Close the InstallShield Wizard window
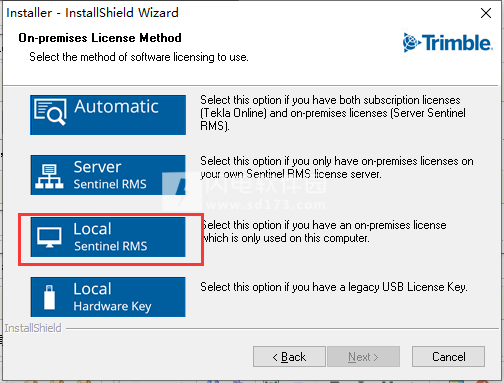The image size is (504, 383). (x=486, y=13)
